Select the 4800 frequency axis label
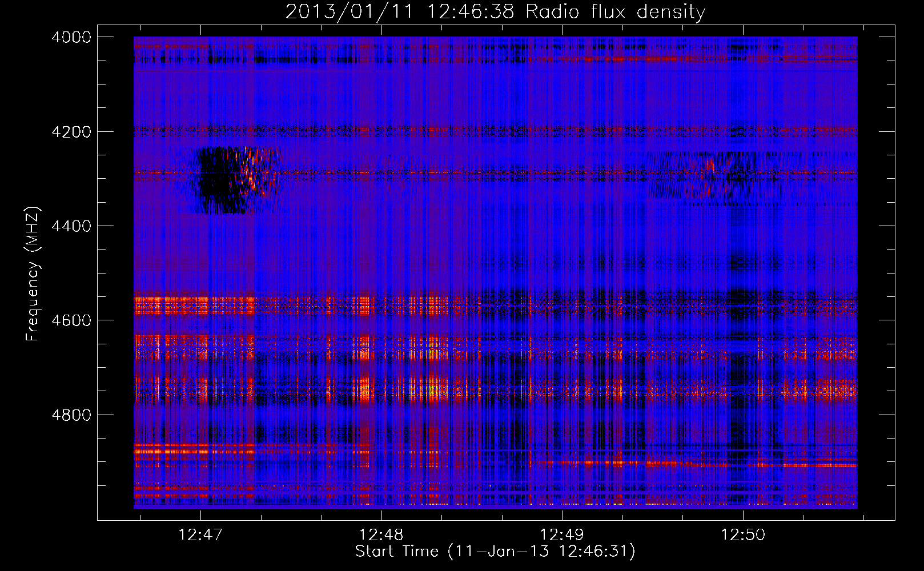924x571 pixels. pos(71,415)
